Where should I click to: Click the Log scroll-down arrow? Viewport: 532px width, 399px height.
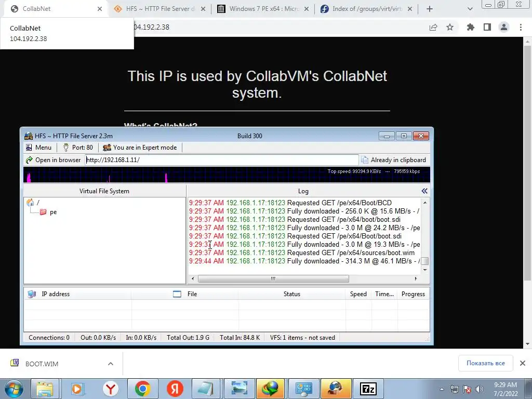(x=425, y=270)
